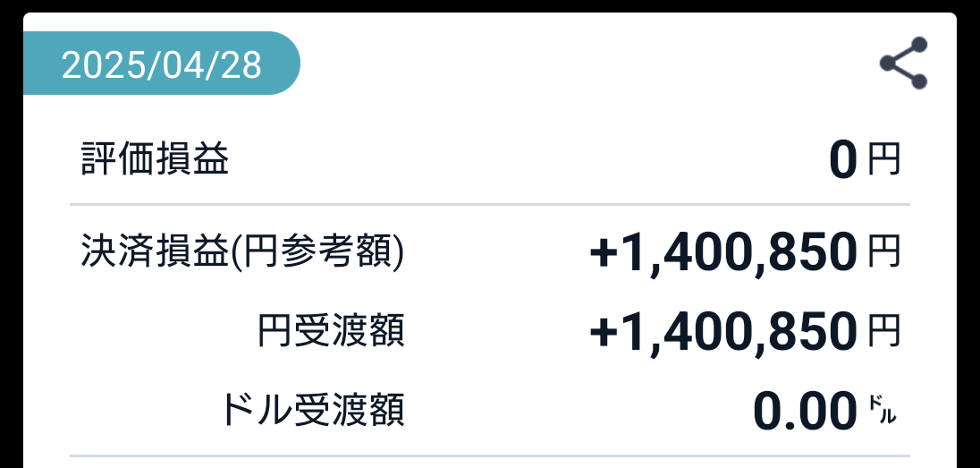The height and width of the screenshot is (468, 980).
Task: Select the ドル受渡額 label
Action: click(x=312, y=411)
